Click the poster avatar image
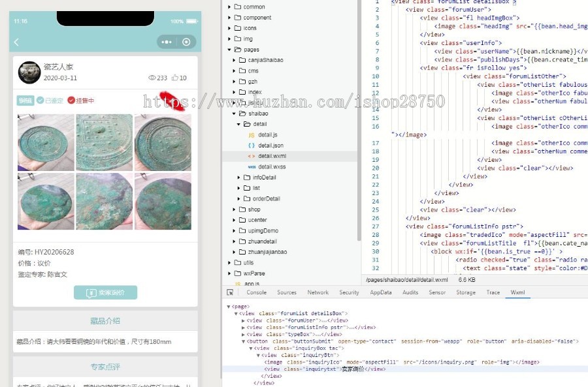 tap(29, 72)
